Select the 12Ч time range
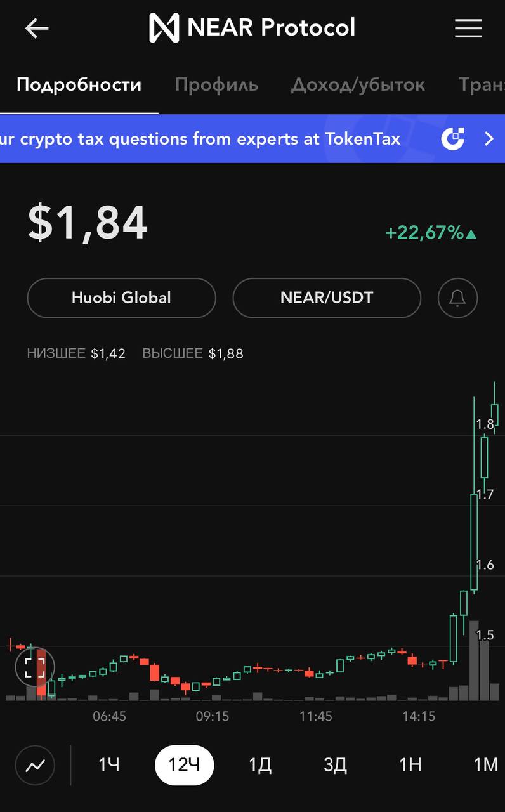505x812 pixels. (184, 765)
